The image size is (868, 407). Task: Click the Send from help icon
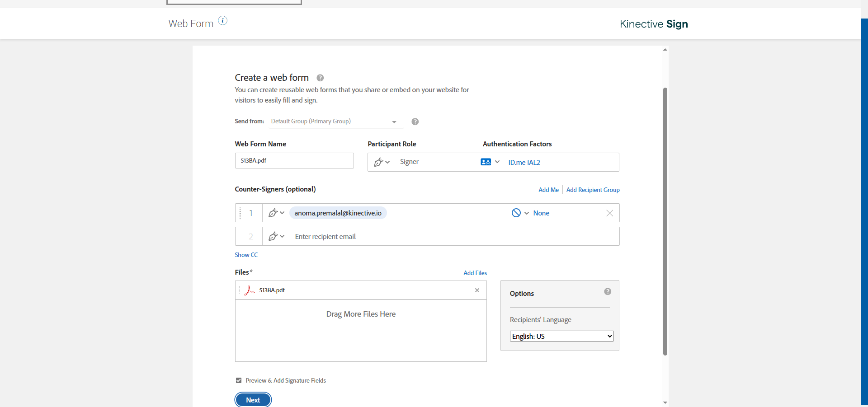415,122
